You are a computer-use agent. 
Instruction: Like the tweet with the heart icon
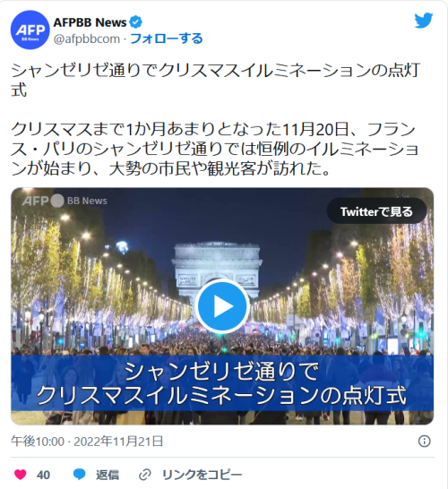[x=21, y=475]
